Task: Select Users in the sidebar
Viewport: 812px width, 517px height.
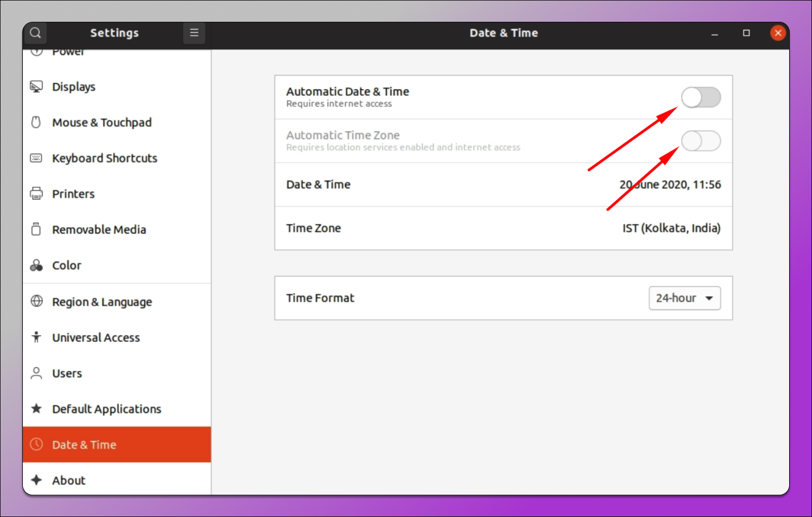Action: (x=67, y=374)
